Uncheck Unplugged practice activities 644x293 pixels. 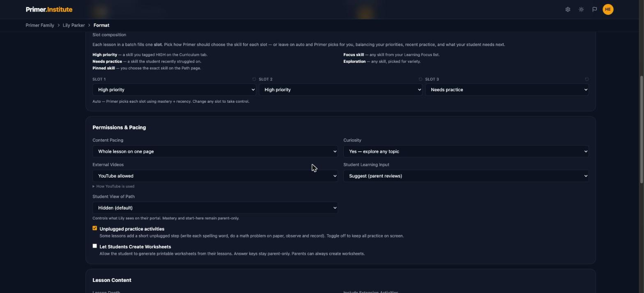point(94,228)
